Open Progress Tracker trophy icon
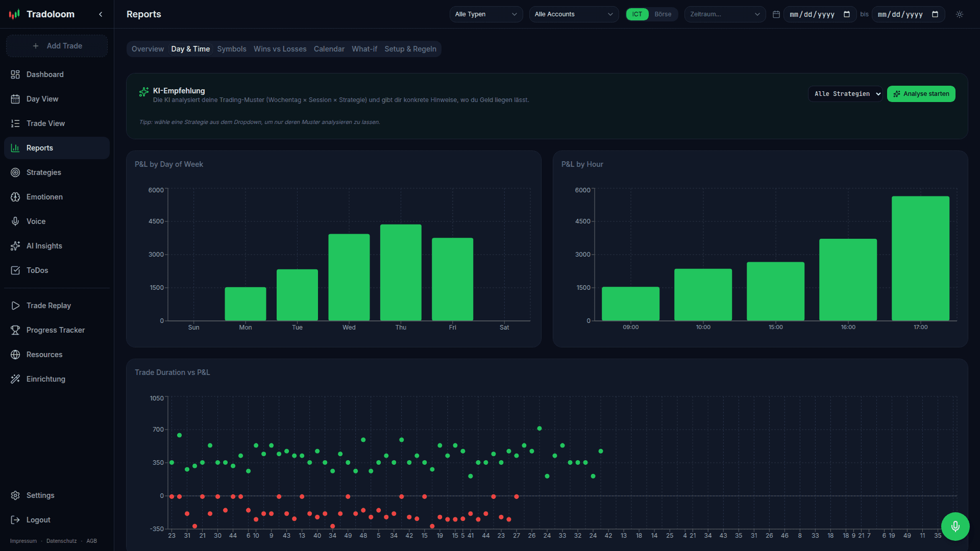The width and height of the screenshot is (980, 551). pyautogui.click(x=15, y=330)
